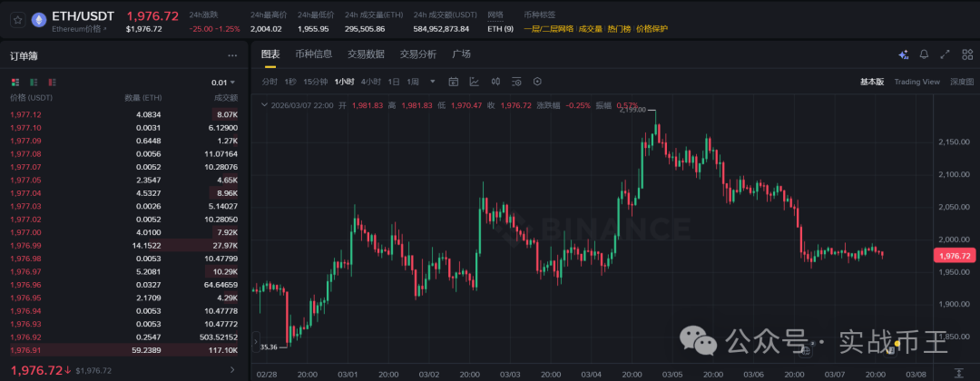Click the AI sparkle icon above chart
Viewport: 980px width, 381px height.
[x=903, y=54]
